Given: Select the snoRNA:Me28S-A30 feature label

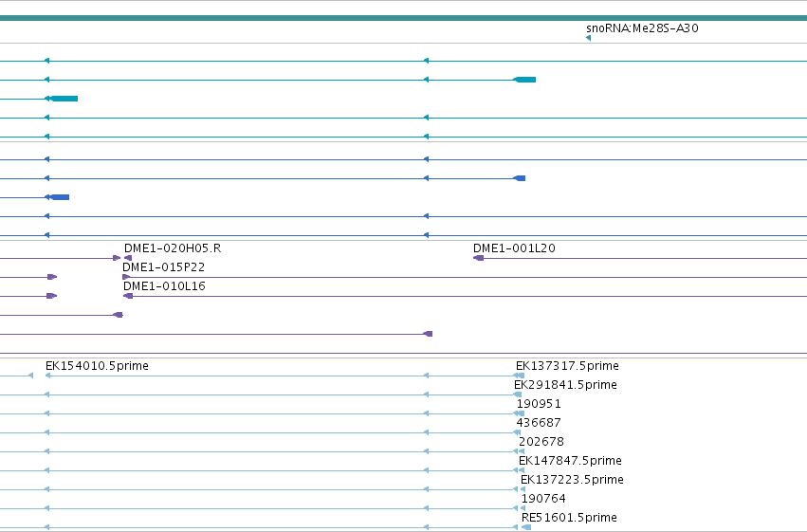Looking at the screenshot, I should [x=642, y=28].
